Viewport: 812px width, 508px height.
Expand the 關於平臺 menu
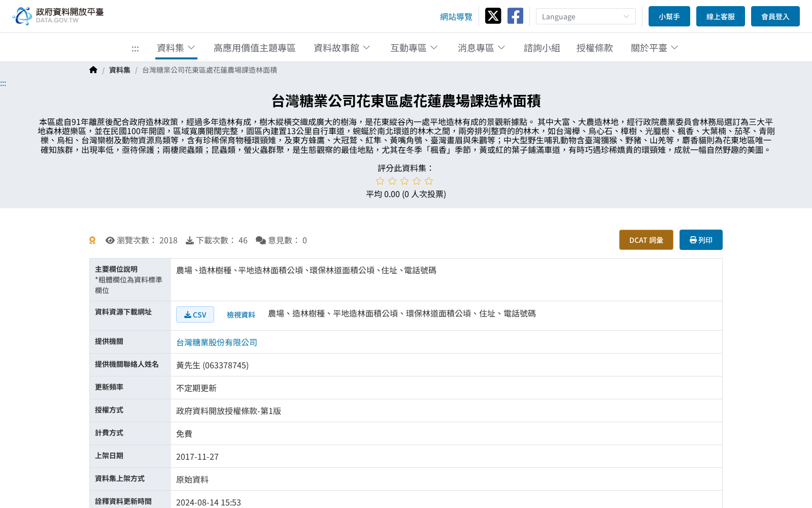point(655,48)
